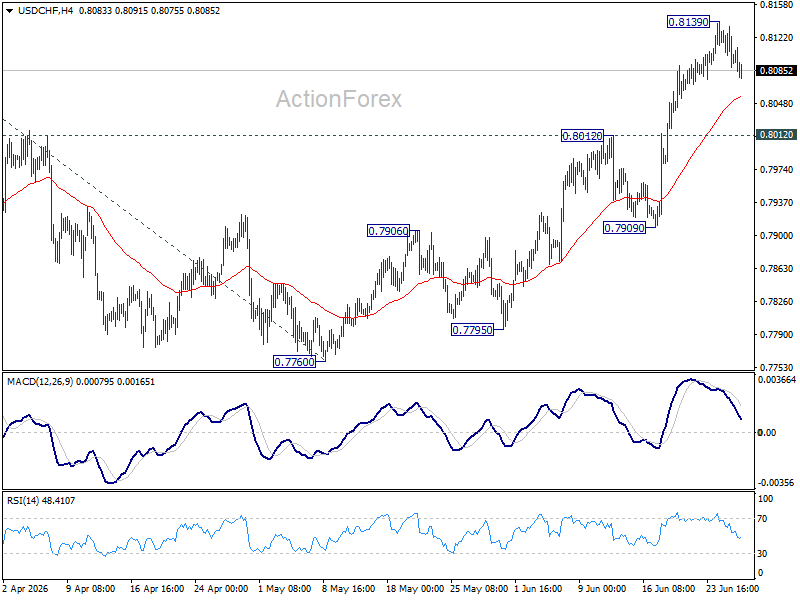Click the 0.80480 price axis label
Image resolution: width=800 pixels, height=600 pixels.
777,104
